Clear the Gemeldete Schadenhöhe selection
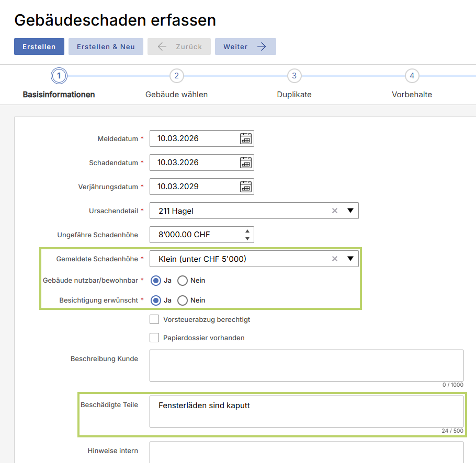The width and height of the screenshot is (476, 463). (x=335, y=259)
